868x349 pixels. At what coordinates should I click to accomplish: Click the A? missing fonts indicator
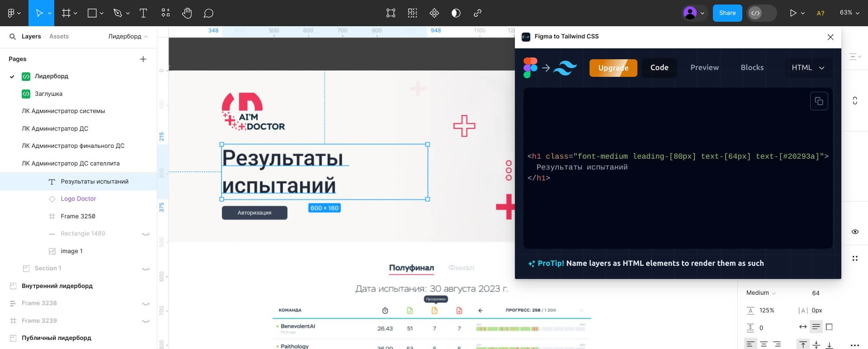821,13
